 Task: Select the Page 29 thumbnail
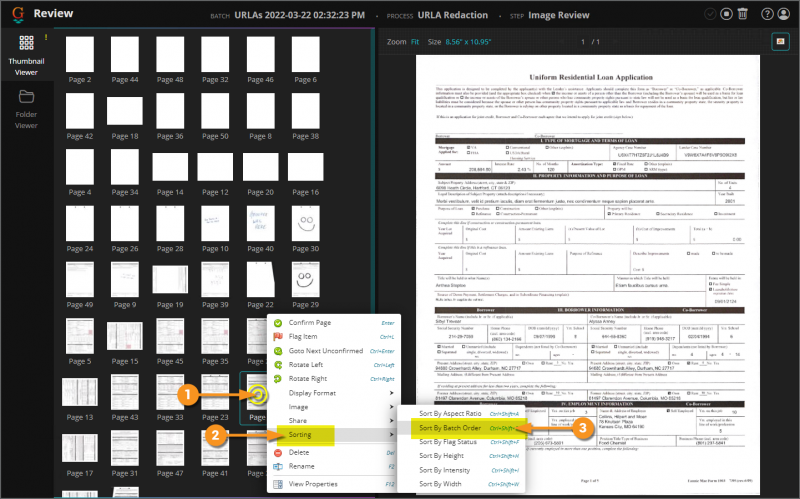pos(306,279)
